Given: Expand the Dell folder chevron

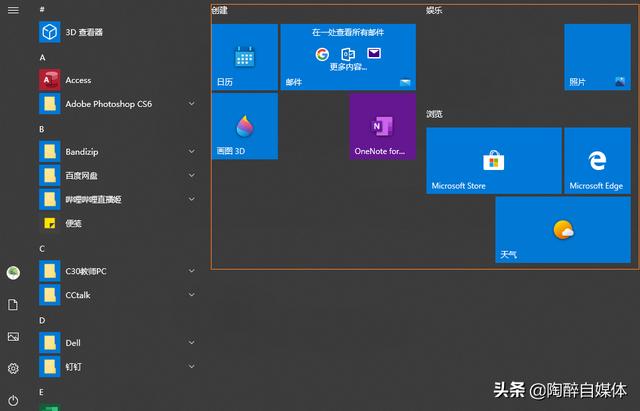Looking at the screenshot, I should [191, 342].
